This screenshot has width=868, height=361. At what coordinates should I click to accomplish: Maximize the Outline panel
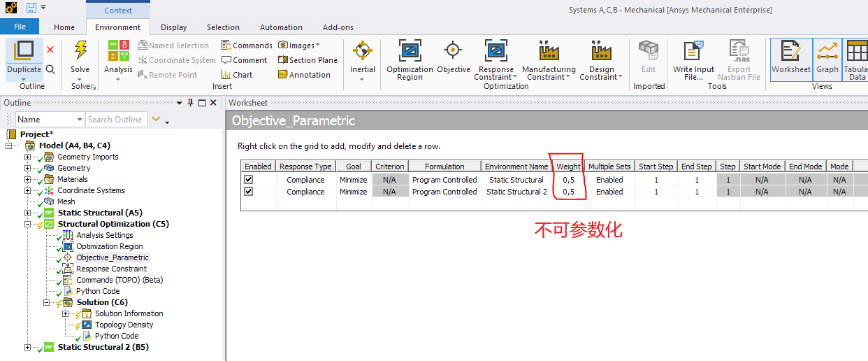202,103
